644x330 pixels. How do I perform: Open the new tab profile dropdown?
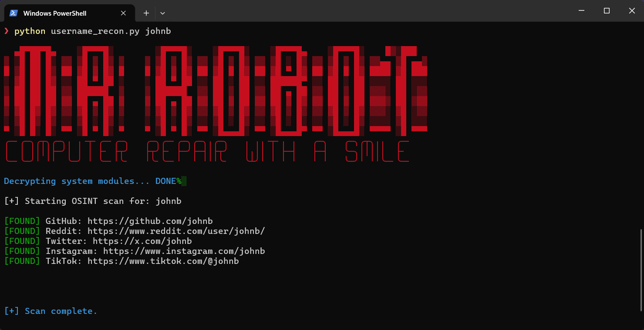point(162,13)
